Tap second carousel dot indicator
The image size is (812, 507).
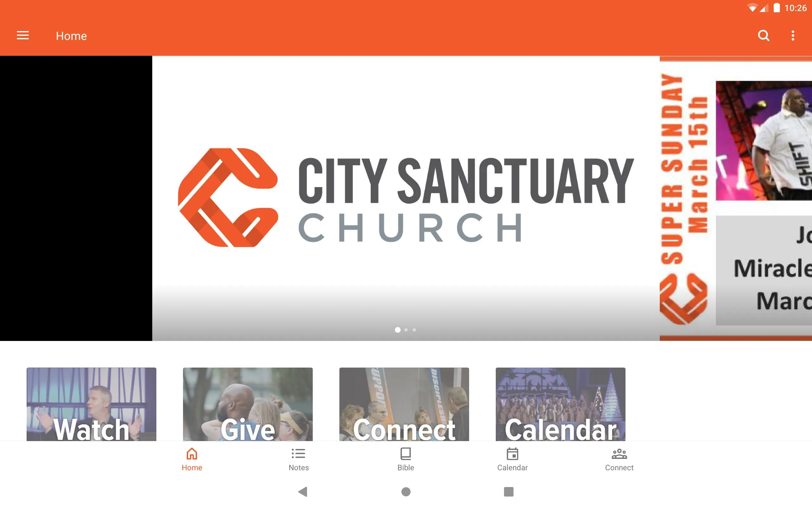tap(406, 330)
